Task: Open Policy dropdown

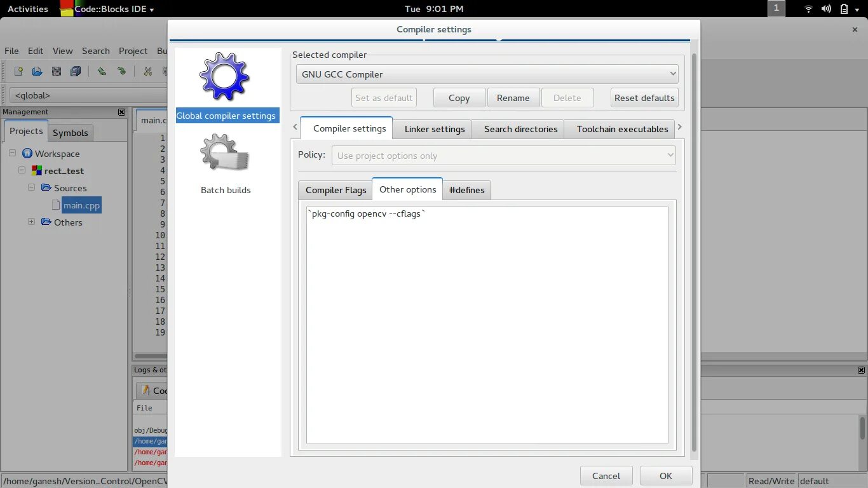Action: [503, 155]
